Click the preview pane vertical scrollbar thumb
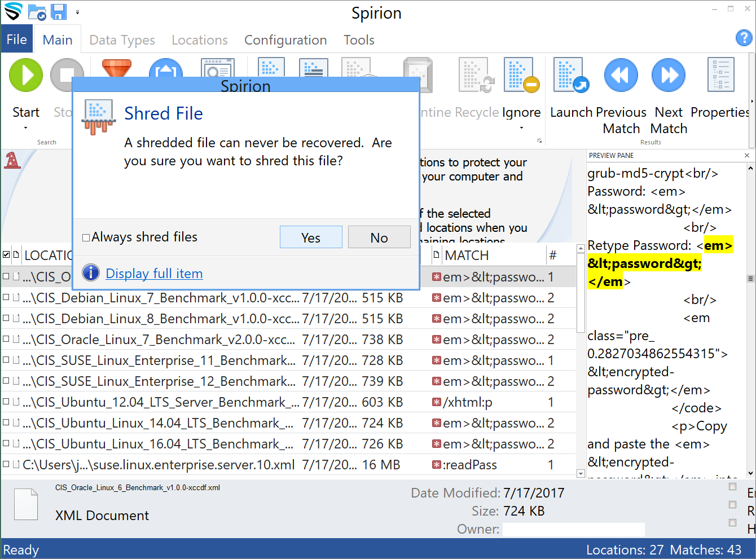This screenshot has width=756, height=559. click(x=750, y=279)
